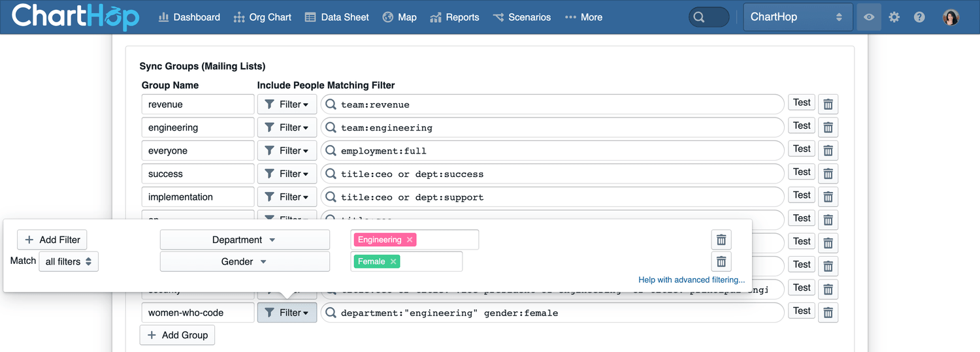Image resolution: width=980 pixels, height=352 pixels.
Task: Click the everyone group name field
Action: tap(198, 151)
